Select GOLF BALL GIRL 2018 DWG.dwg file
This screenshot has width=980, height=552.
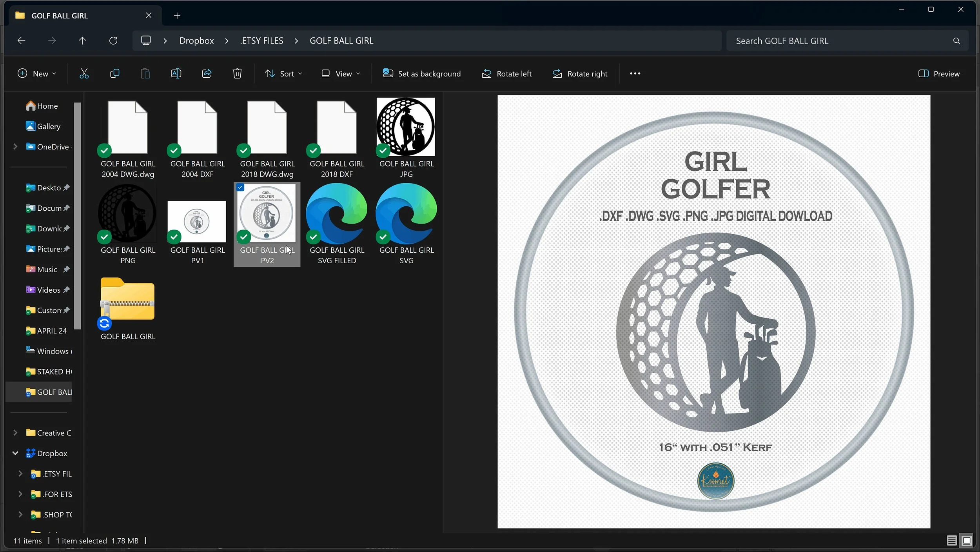pos(267,139)
